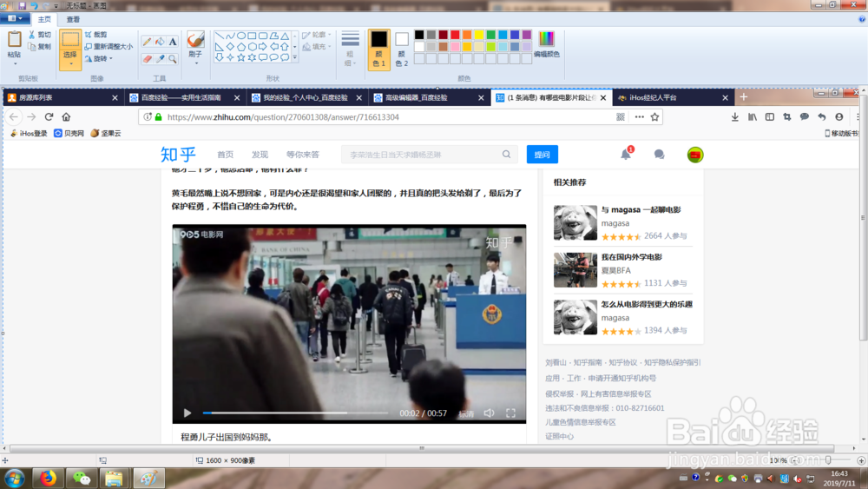Select the Eraser tool

click(x=147, y=58)
